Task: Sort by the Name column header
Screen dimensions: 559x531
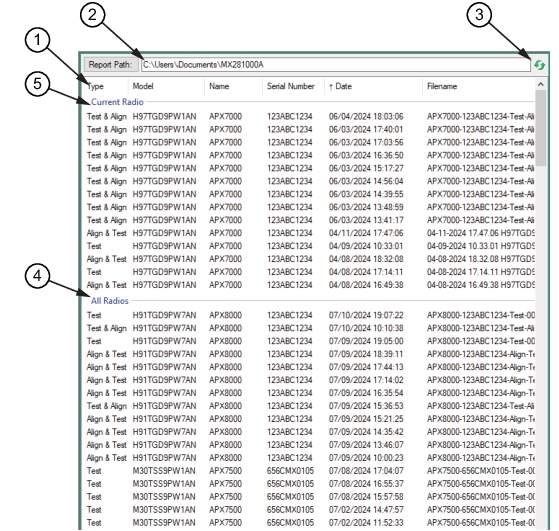Action: 234,86
